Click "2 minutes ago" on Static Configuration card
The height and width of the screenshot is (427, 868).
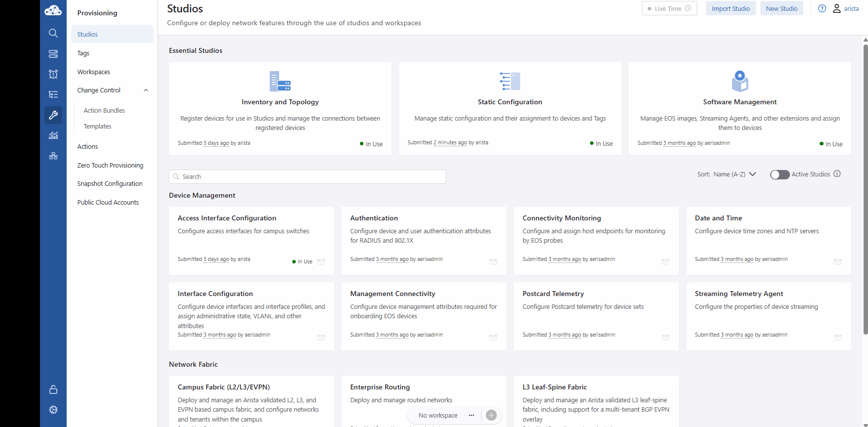click(x=450, y=143)
